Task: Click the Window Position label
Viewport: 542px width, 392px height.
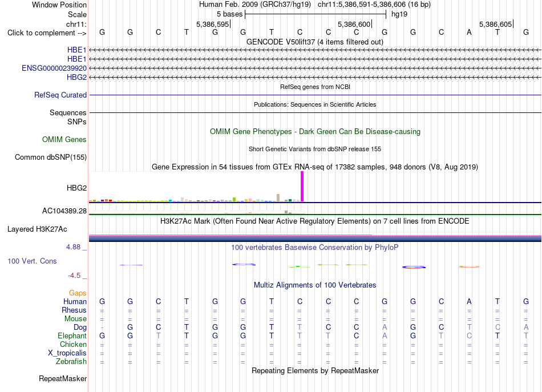Action: point(59,5)
